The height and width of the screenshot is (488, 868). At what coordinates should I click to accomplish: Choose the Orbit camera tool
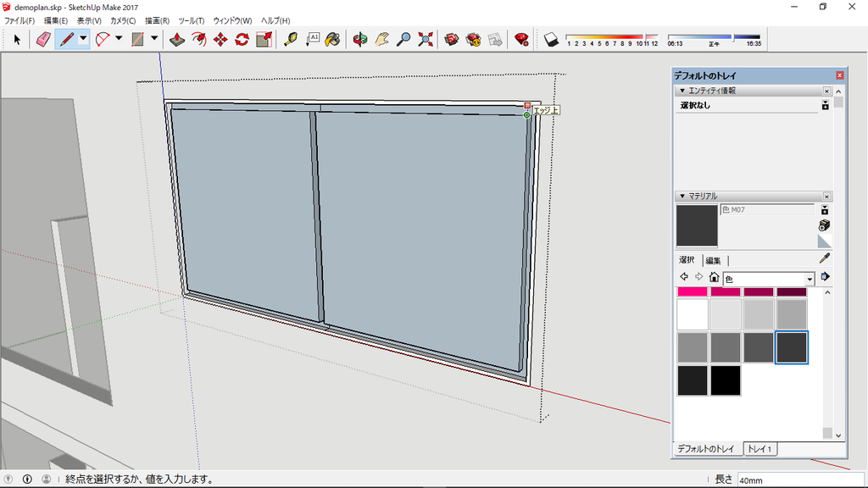(x=360, y=39)
